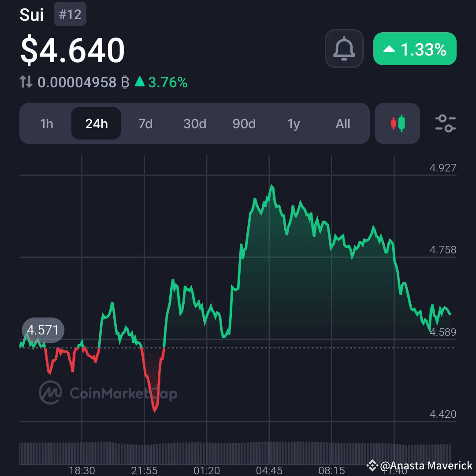Toggle the 24h timeframe selection
Image resolution: width=476 pixels, height=476 pixels.
click(96, 124)
